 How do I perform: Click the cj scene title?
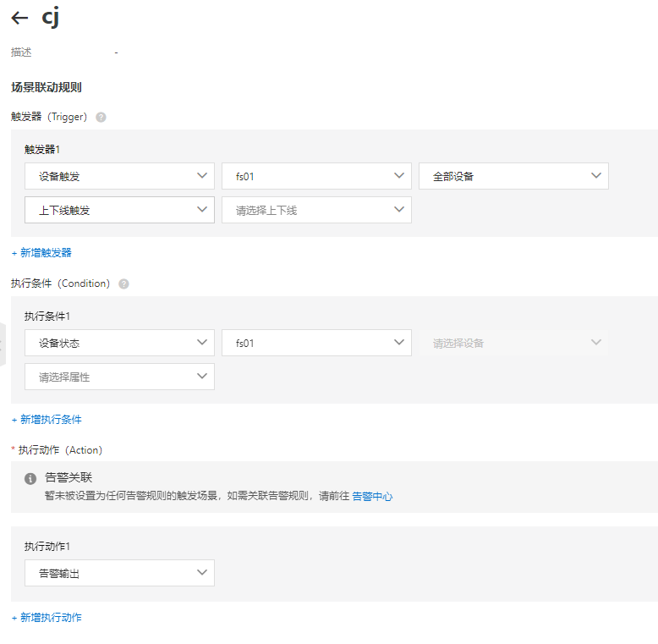(51, 18)
